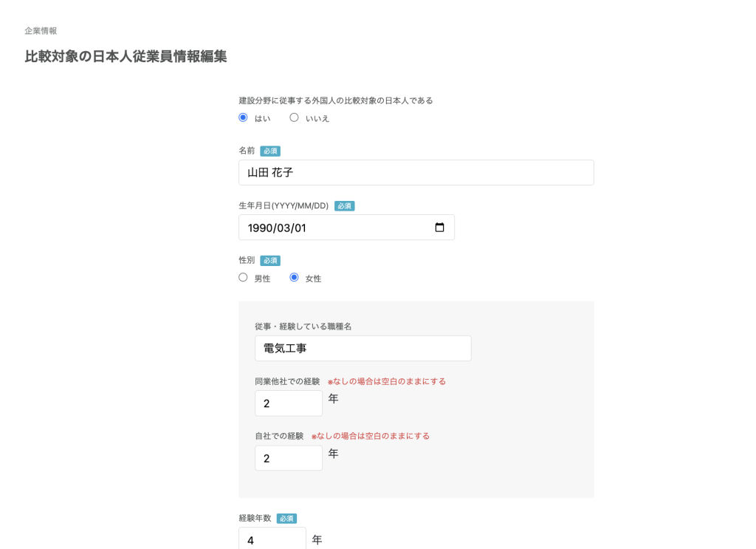Viewport: 756px width, 549px height.
Task: Click the 必須 badge beside 生年月日
Action: (x=344, y=206)
